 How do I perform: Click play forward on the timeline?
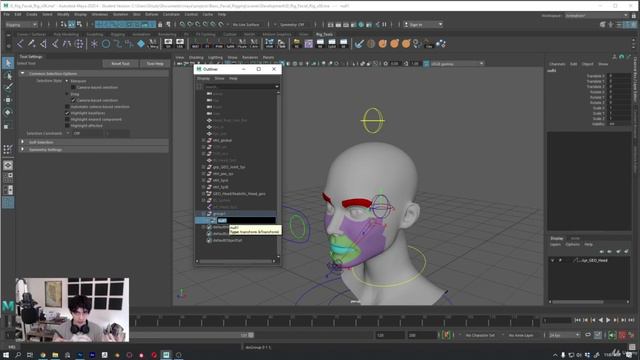[x=608, y=320]
